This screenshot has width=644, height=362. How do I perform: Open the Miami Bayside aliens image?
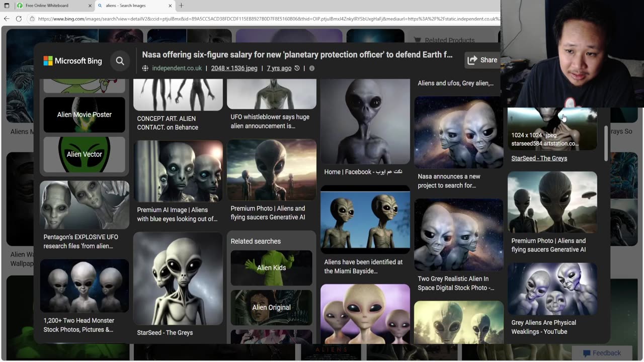(x=365, y=220)
